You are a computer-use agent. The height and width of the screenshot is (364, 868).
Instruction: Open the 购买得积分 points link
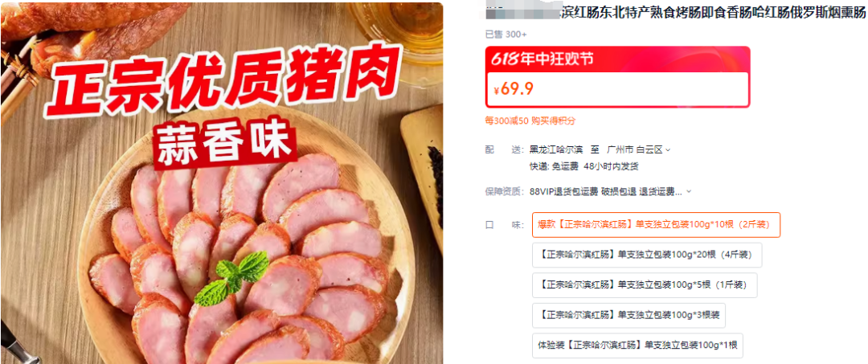tap(553, 121)
